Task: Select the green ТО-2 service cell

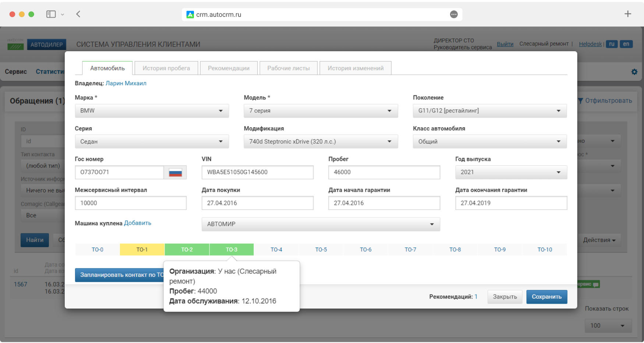Action: pyautogui.click(x=187, y=250)
